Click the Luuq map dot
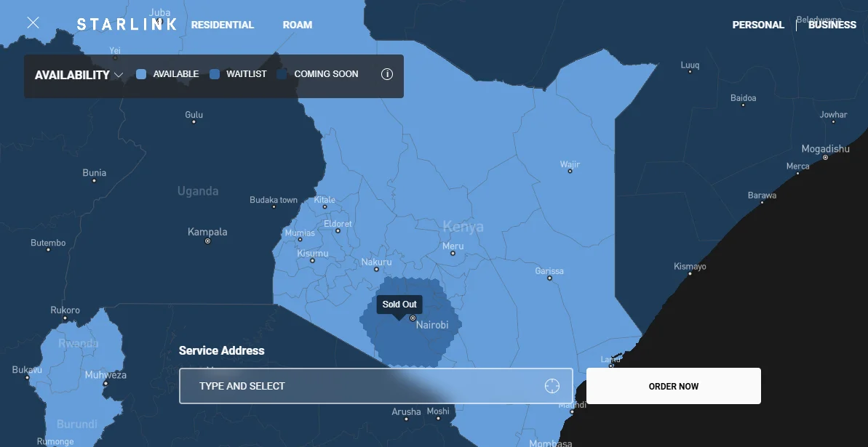Image resolution: width=868 pixels, height=447 pixels. (690, 72)
